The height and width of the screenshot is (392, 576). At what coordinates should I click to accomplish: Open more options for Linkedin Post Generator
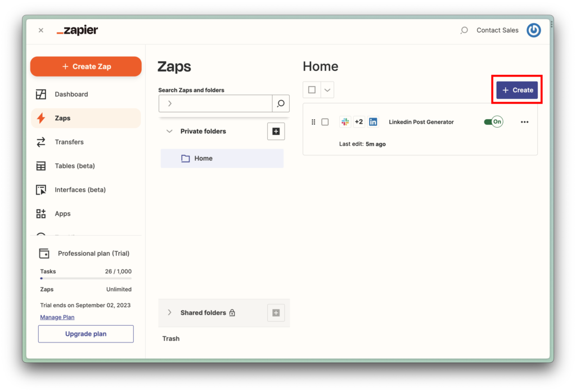point(525,122)
